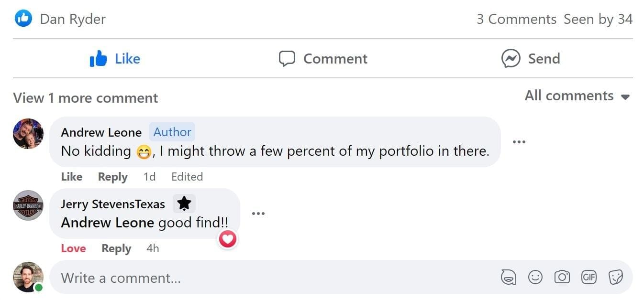
Task: Click the star badge next to Jerry StevensTexas
Action: click(184, 204)
